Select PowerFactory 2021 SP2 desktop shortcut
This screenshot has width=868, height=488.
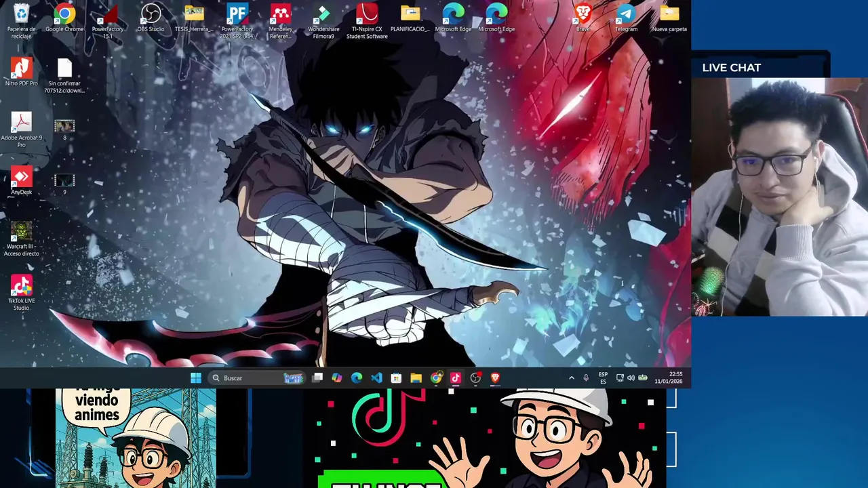237,21
